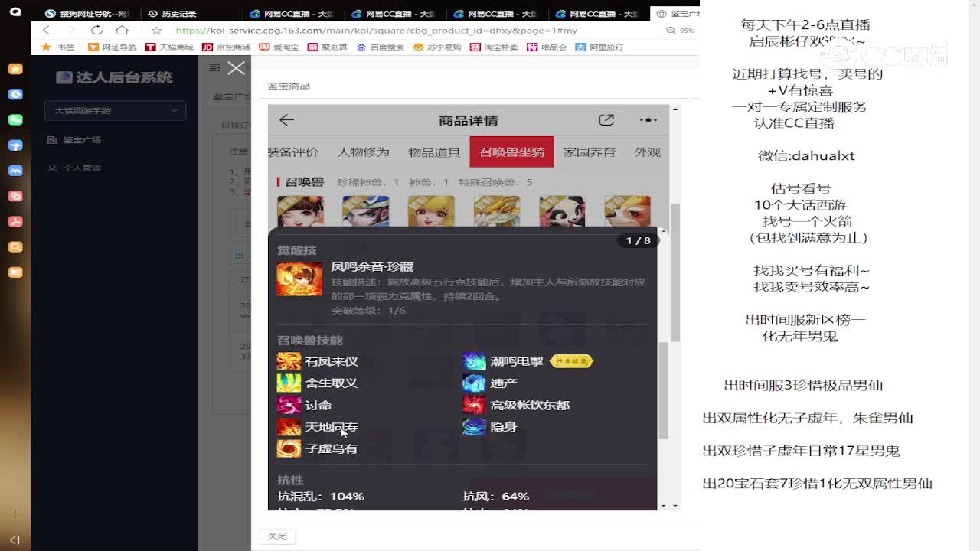The image size is (980, 551).
Task: Select the dragon beast avatar
Action: click(x=497, y=211)
